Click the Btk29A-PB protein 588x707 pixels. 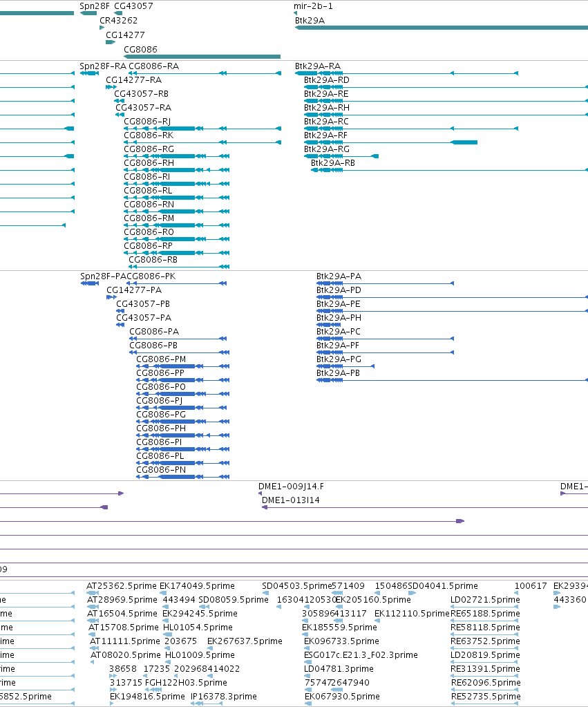coord(452,380)
